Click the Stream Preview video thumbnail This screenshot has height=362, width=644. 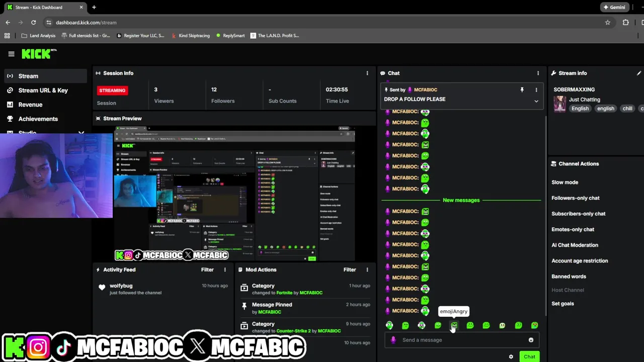234,194
